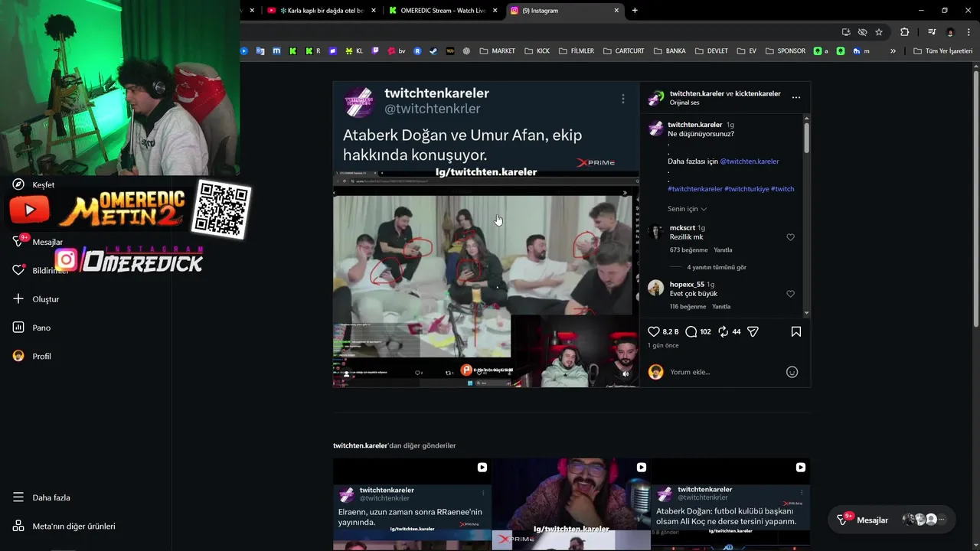Open a new browser tab

635,11
